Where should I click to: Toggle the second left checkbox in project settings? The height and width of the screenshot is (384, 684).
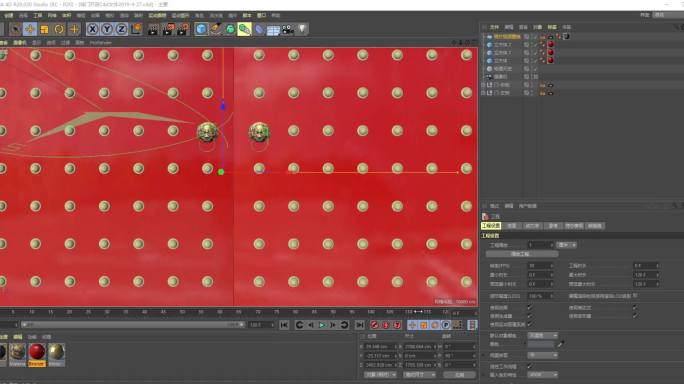(x=530, y=316)
